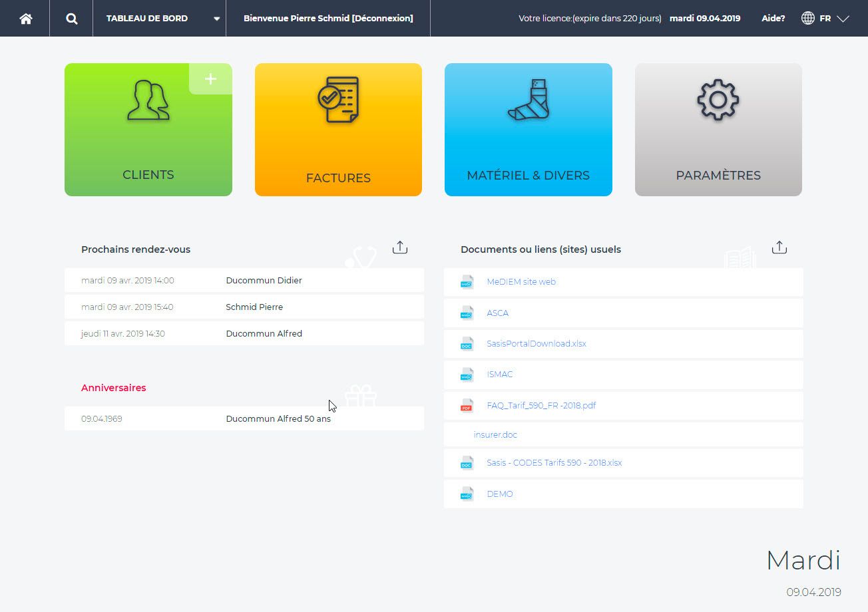Click the plus icon on Clients tile
Screen dimensions: 868x612
coord(210,79)
